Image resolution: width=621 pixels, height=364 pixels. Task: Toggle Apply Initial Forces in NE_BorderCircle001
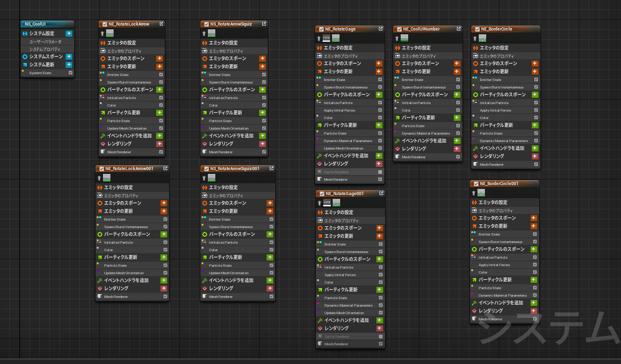(x=535, y=265)
